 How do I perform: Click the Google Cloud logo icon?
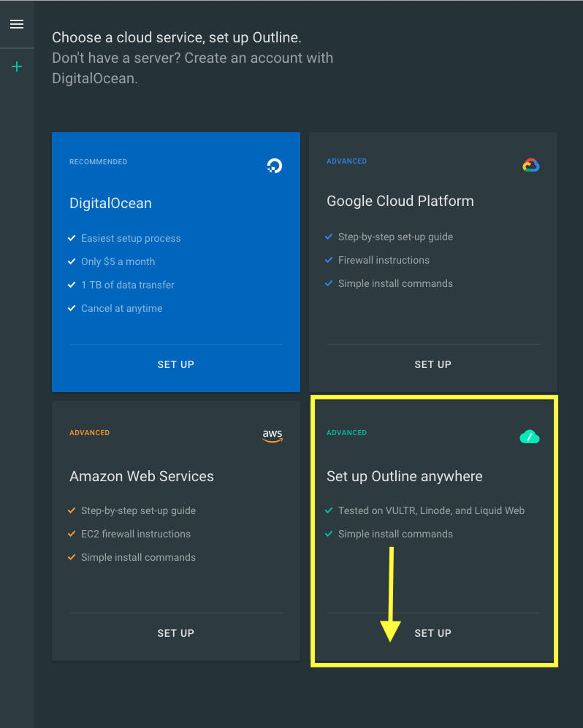pos(530,166)
